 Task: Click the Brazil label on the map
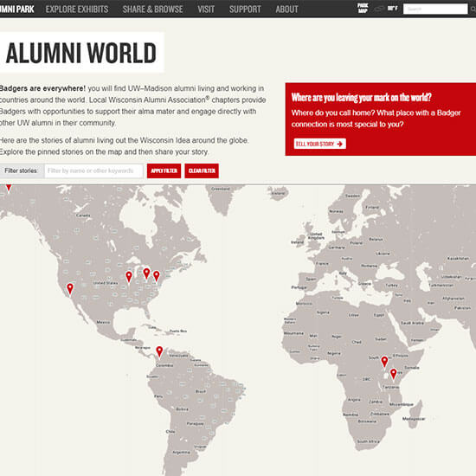point(201,391)
